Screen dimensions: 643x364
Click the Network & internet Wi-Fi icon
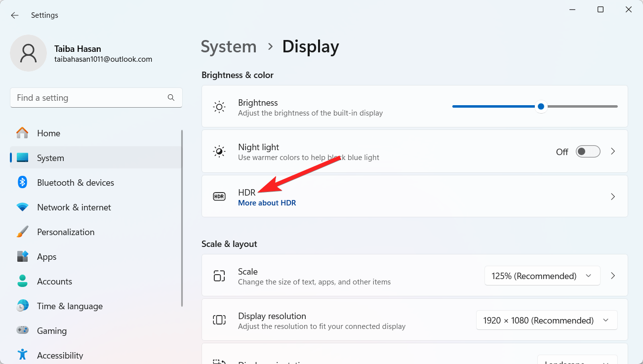click(x=22, y=207)
